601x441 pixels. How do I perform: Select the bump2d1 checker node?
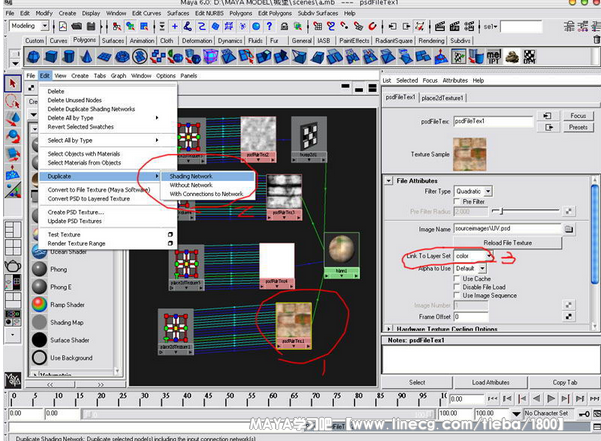(x=309, y=139)
